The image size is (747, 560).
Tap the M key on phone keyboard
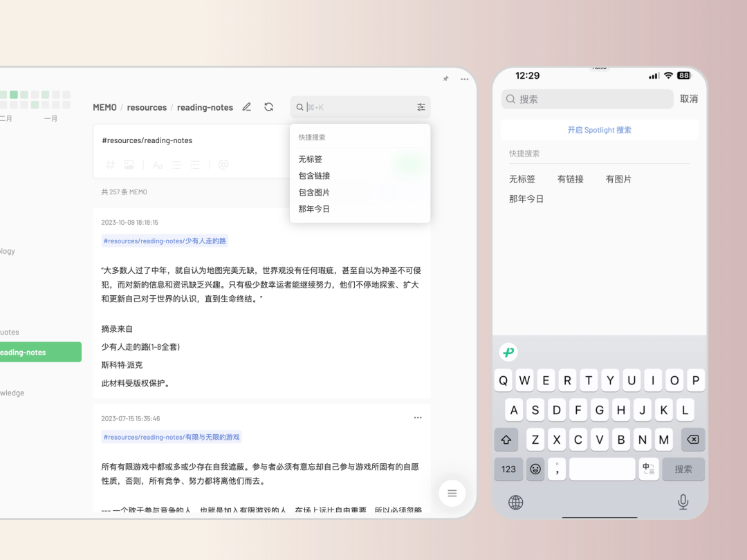pos(663,440)
